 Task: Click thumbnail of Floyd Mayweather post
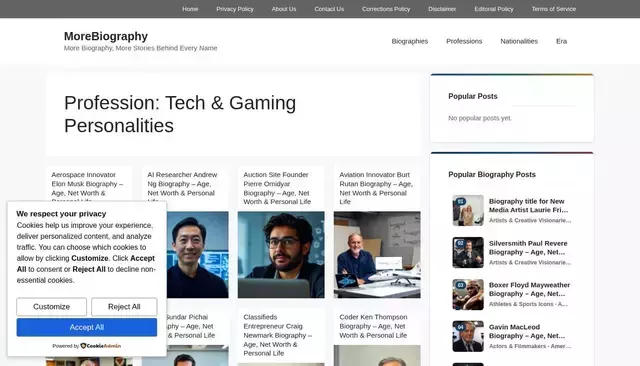point(468,295)
